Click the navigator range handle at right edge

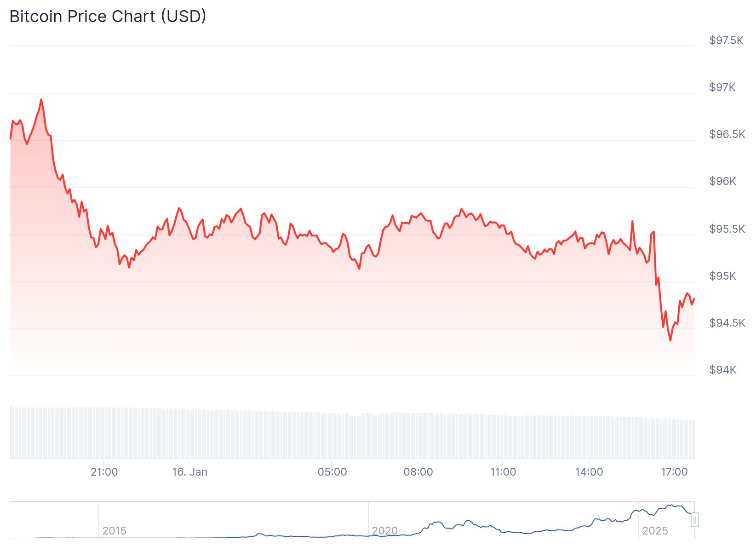[x=695, y=520]
